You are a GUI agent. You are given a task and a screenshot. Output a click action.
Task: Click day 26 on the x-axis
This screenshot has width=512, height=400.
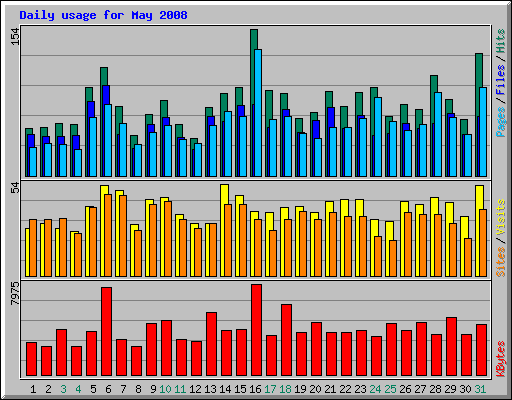point(405,389)
